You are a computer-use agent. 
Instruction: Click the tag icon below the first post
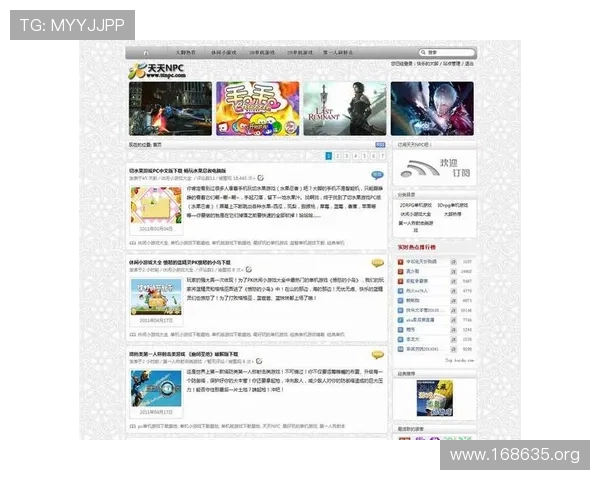133,243
